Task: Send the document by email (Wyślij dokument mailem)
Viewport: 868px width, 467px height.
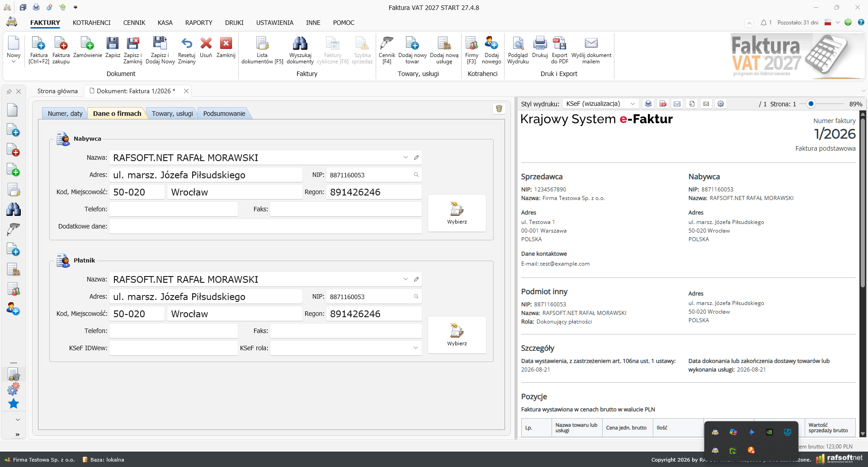Action: pos(591,50)
